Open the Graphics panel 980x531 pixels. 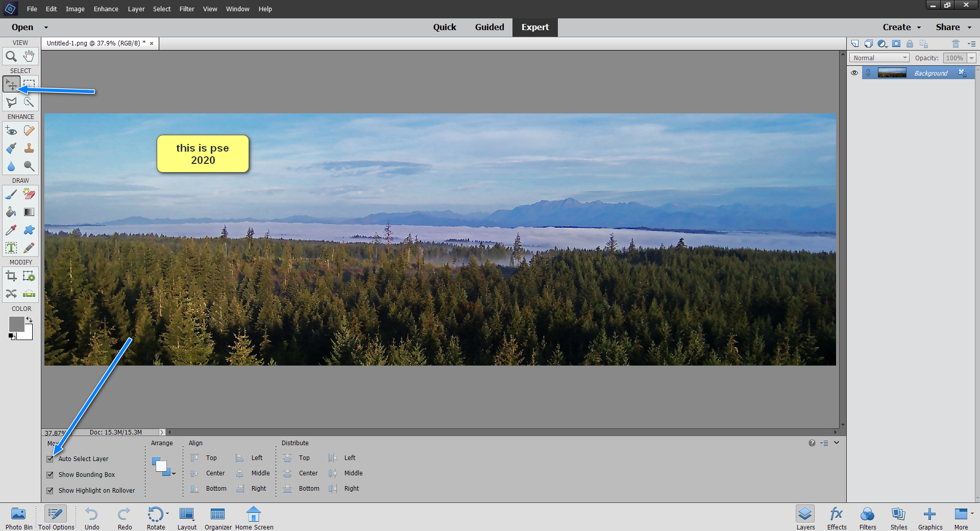tap(929, 516)
